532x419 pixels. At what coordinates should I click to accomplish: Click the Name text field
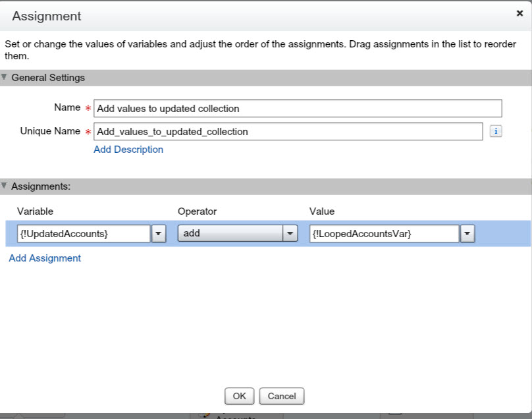[298, 108]
